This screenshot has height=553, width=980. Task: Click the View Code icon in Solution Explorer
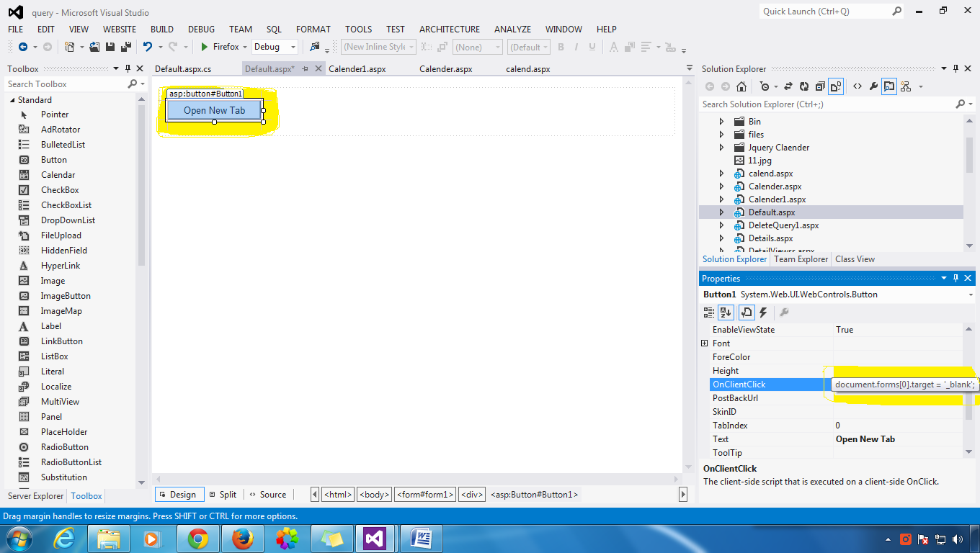(x=857, y=86)
